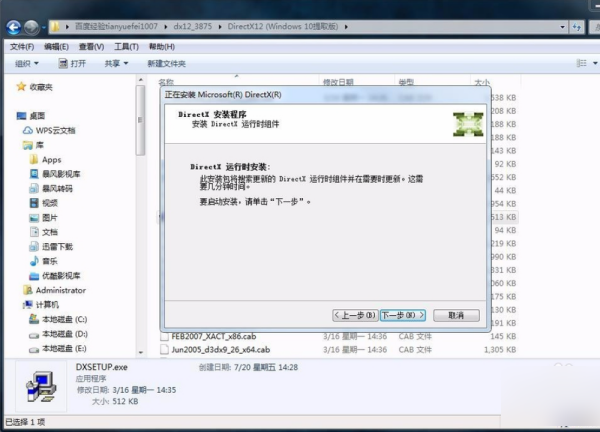Viewport: 600px width, 432px height.
Task: Click the folder icon in address bar
Action: (55, 27)
